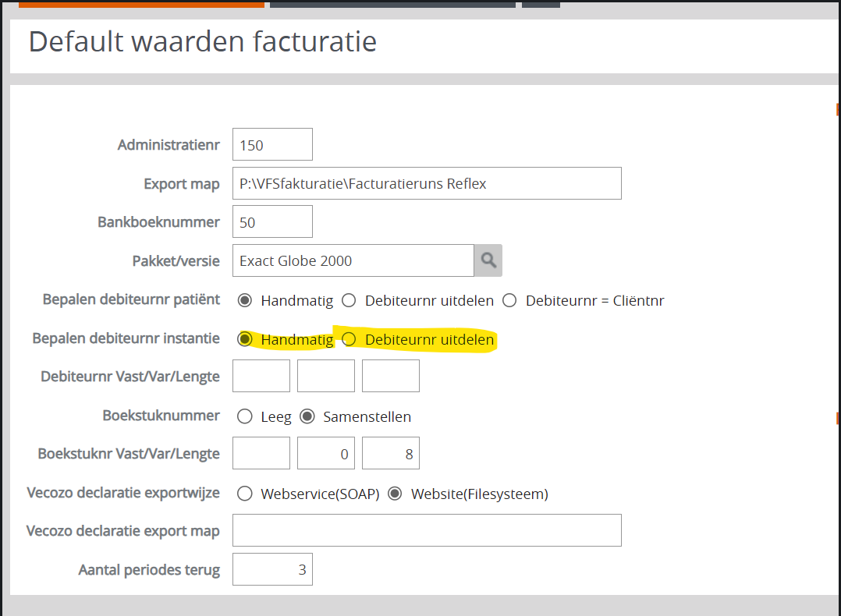Click the 'Default waarden facturatie' heading

[x=203, y=41]
